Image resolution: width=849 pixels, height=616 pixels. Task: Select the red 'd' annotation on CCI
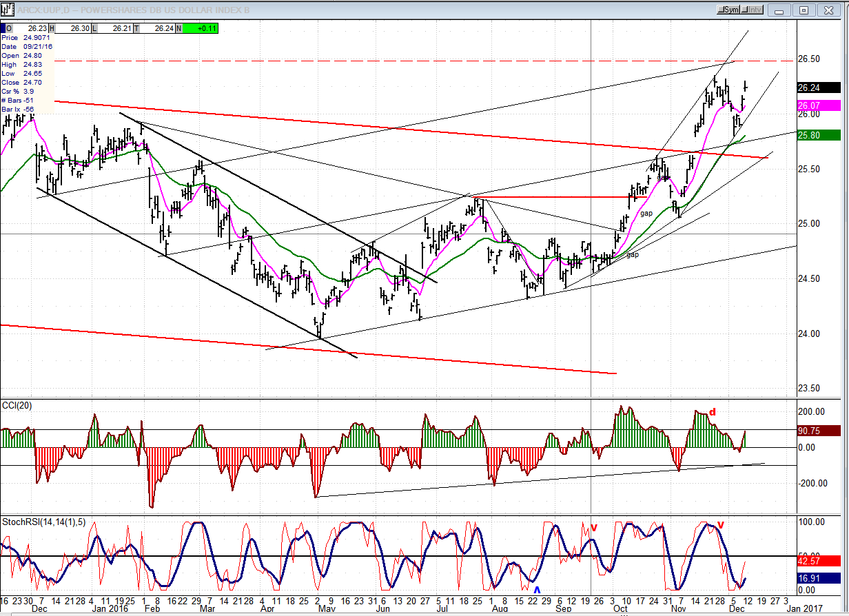(x=713, y=412)
